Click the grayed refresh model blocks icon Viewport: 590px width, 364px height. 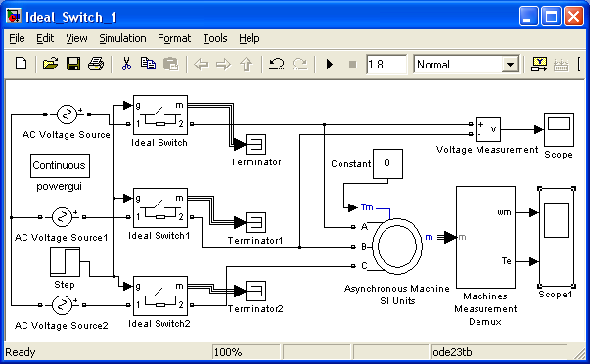click(x=561, y=65)
